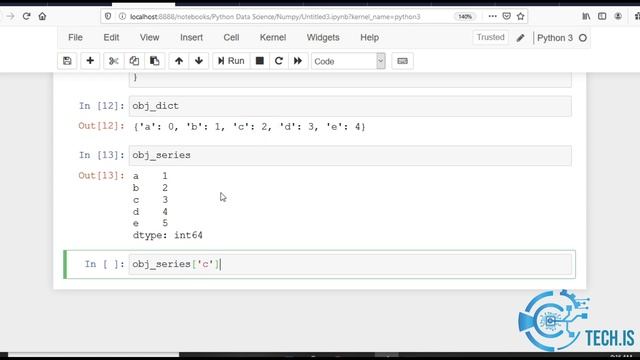This screenshot has width=640, height=360.
Task: Save page to Pocket icon
Action: coord(507,16)
